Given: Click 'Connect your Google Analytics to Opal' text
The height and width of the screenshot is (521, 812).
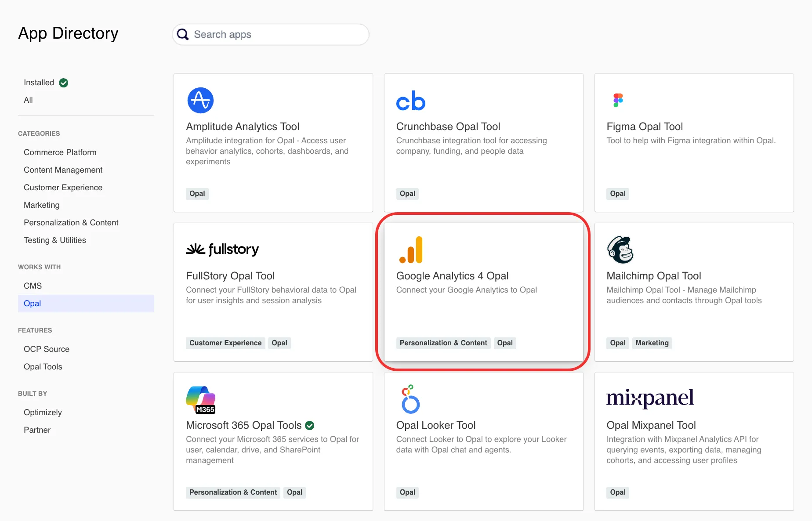Looking at the screenshot, I should [x=467, y=290].
